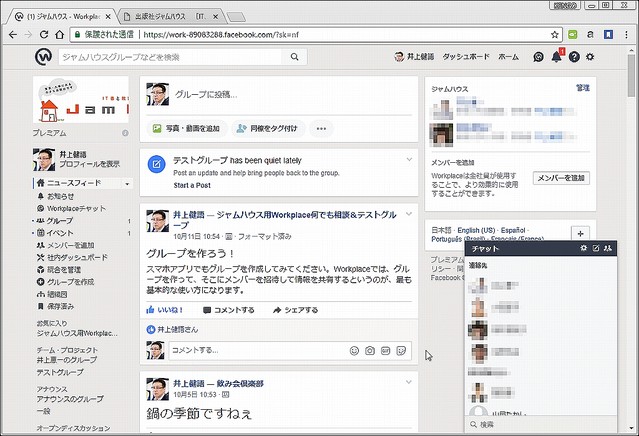Click the blue Start a Post icon
639x436 pixels.
point(156,164)
